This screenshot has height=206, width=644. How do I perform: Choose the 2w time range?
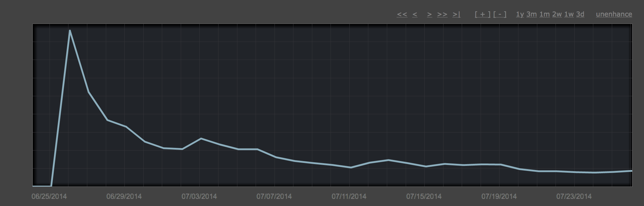[x=557, y=14]
